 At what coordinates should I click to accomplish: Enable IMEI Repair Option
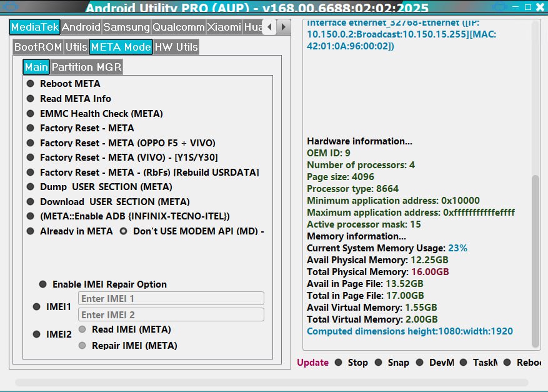[x=103, y=284]
